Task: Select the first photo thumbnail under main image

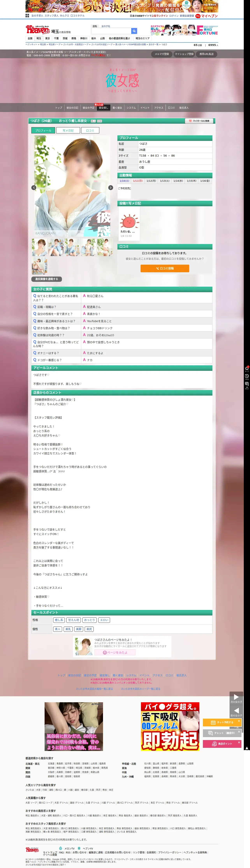Action: click(39, 247)
